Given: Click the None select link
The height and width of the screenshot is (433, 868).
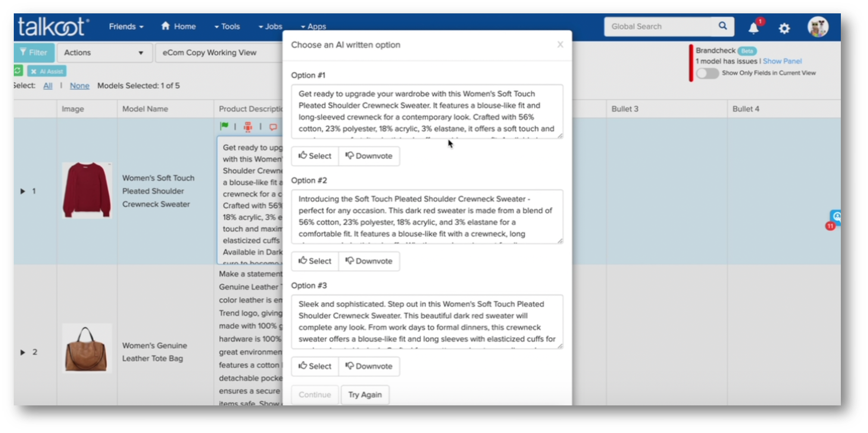Looking at the screenshot, I should [80, 86].
